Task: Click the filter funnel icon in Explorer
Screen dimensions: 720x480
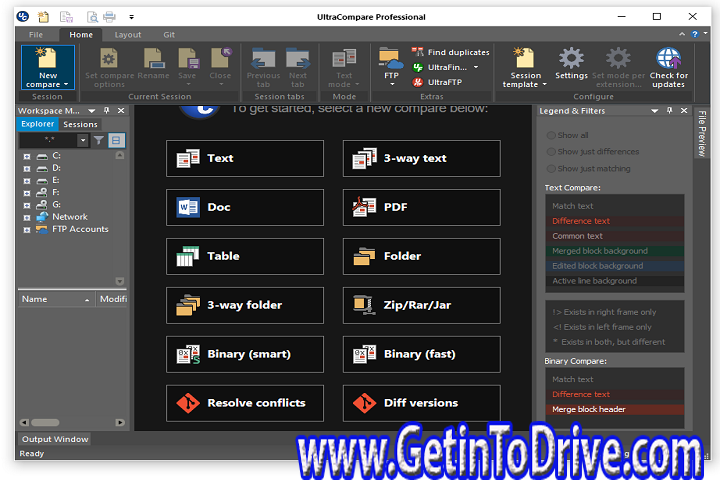Action: click(99, 141)
